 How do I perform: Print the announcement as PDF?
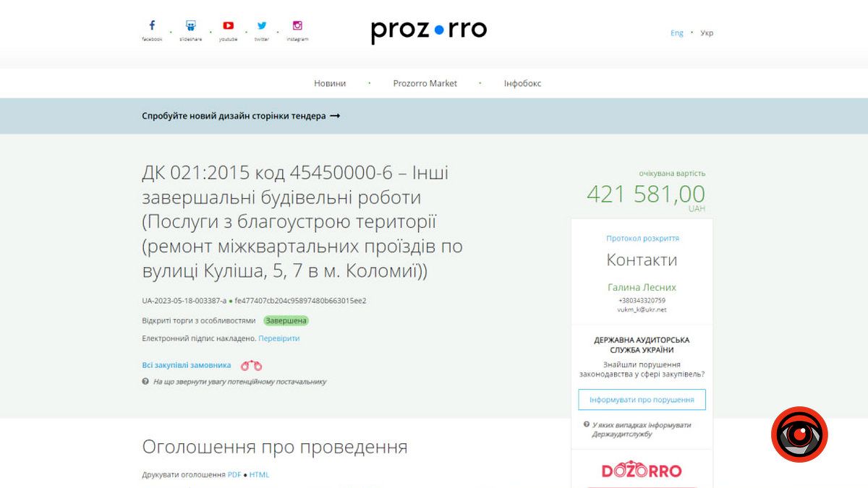click(x=233, y=474)
